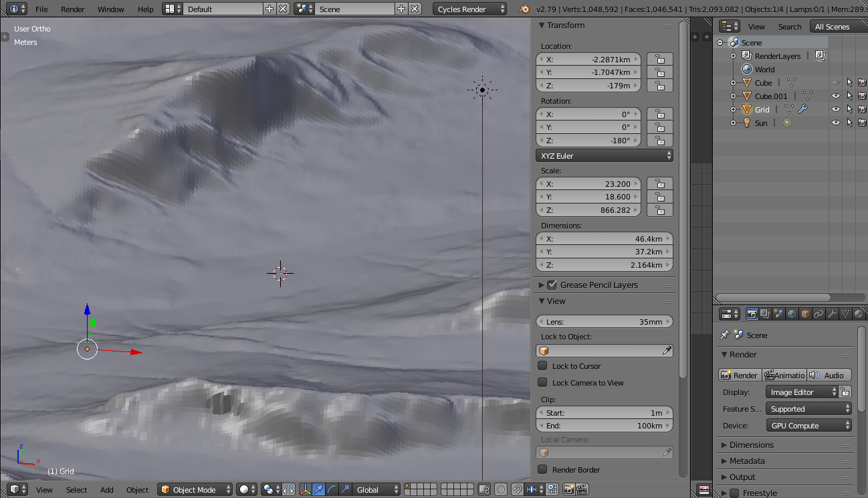Enable Lock Camera to View checkbox
The height and width of the screenshot is (498, 868).
[543, 382]
